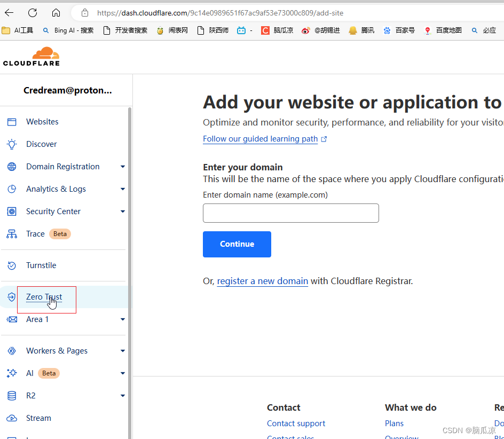Click the sidebar vertical scrollbar
The height and width of the screenshot is (439, 504).
[130, 273]
